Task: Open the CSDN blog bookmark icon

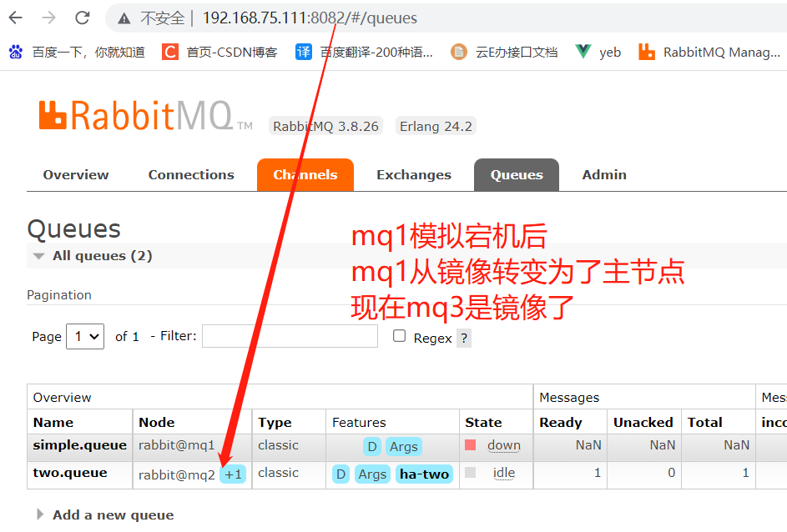Action: coord(170,52)
